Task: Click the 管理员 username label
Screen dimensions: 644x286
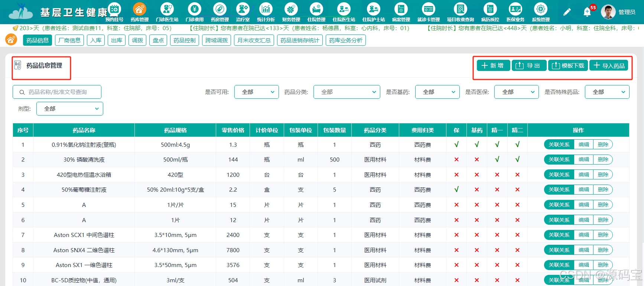Action: 627,12
